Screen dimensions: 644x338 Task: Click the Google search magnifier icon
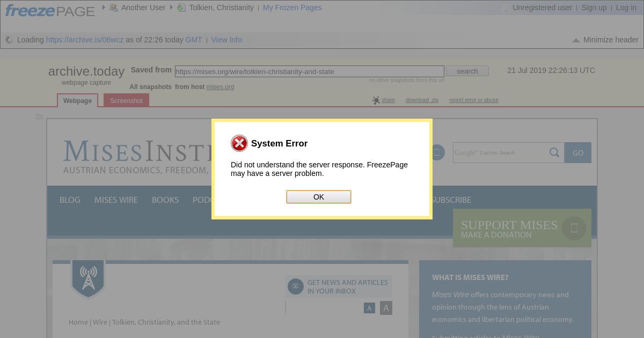[x=554, y=152]
